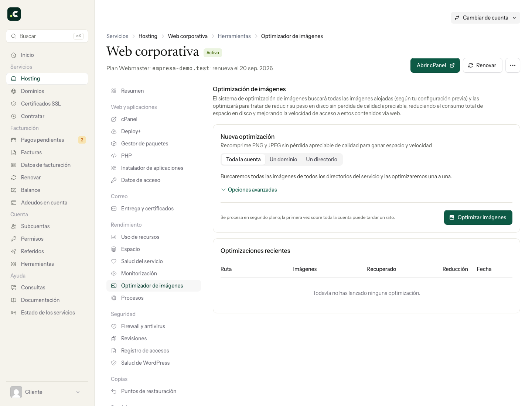This screenshot has width=532, height=406.
Task: Open the Inicio home icon
Action: pos(14,55)
